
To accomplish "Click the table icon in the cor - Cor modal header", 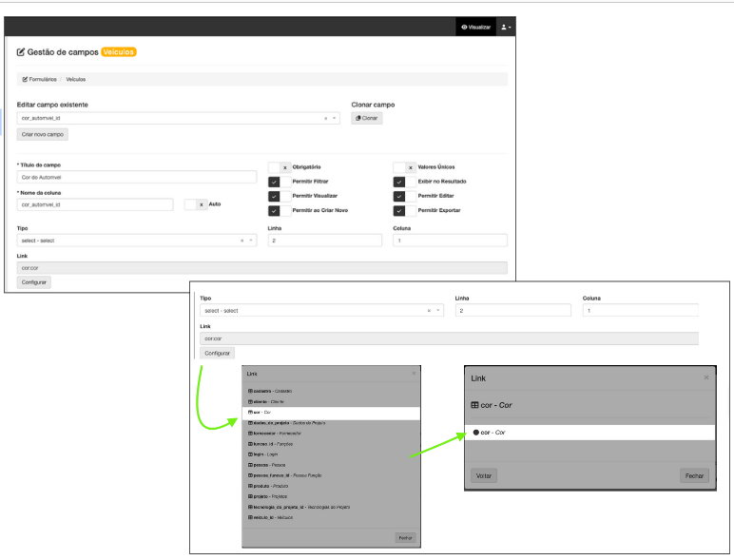I will 474,405.
